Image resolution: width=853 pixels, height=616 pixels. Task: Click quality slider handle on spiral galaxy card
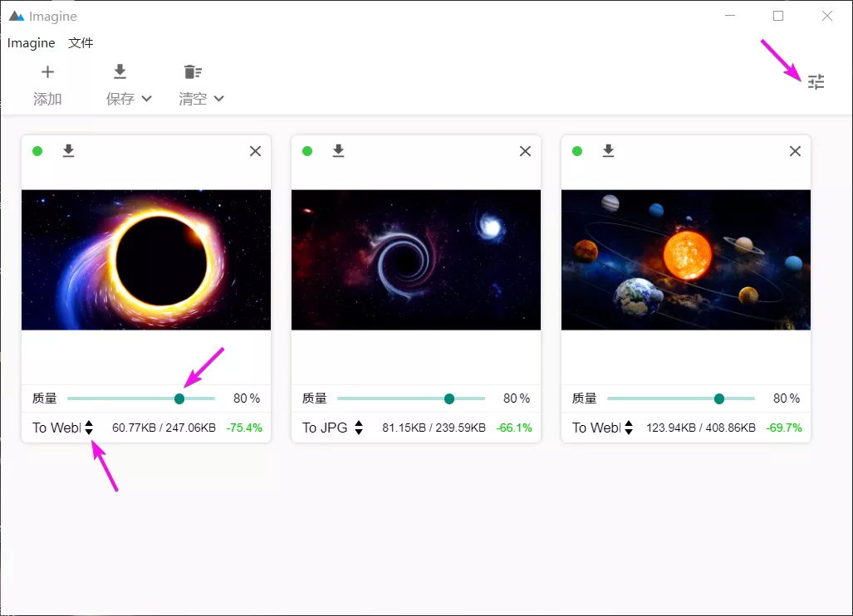point(449,398)
